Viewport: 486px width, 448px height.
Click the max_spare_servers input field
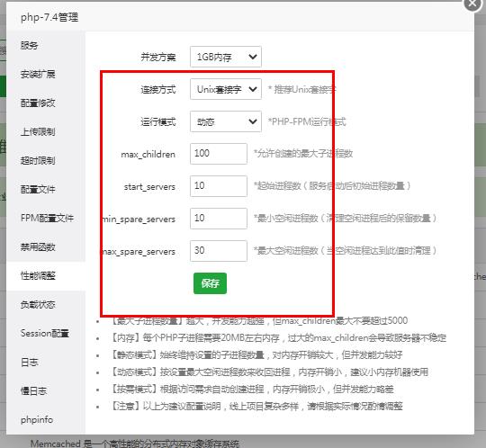tap(219, 251)
